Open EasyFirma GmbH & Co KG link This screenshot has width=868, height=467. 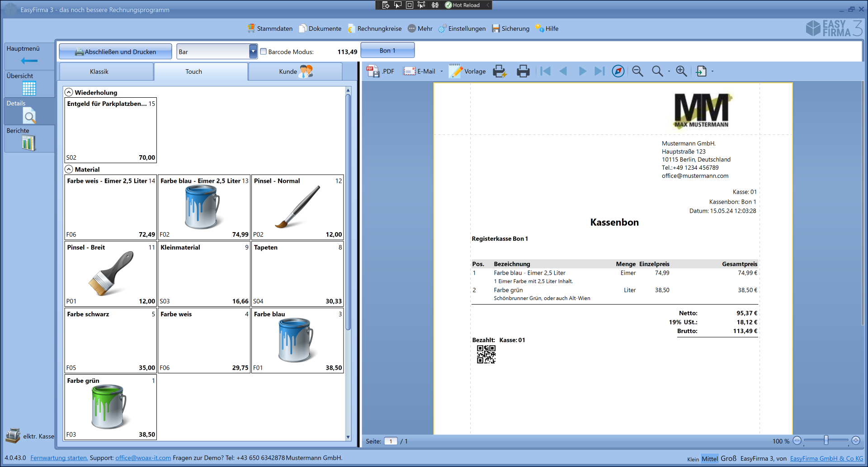click(826, 458)
